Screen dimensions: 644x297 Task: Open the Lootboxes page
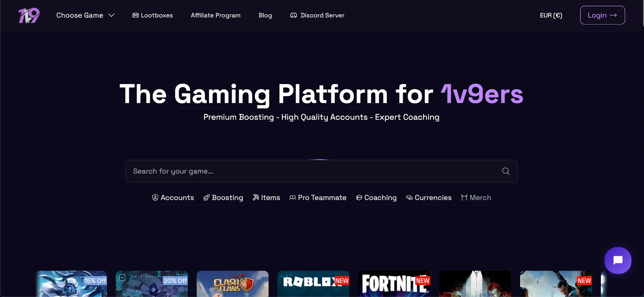coord(153,15)
